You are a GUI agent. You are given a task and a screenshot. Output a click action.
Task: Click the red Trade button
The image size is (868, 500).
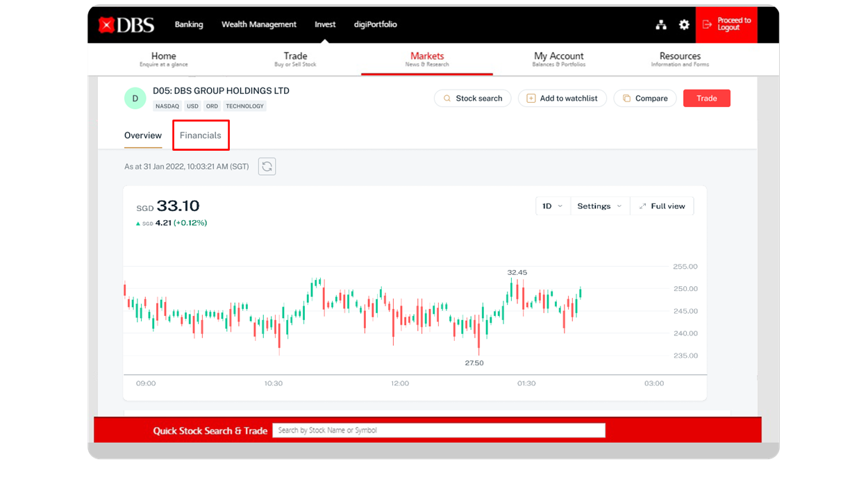pos(707,99)
